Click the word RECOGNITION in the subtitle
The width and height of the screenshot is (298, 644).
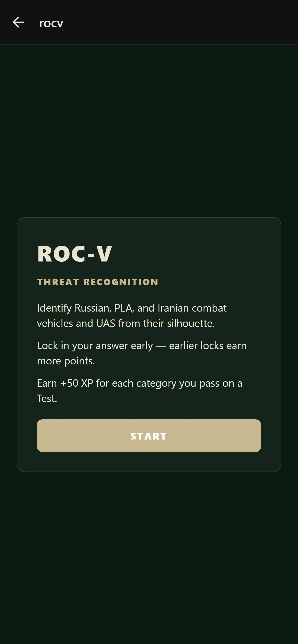[121, 282]
